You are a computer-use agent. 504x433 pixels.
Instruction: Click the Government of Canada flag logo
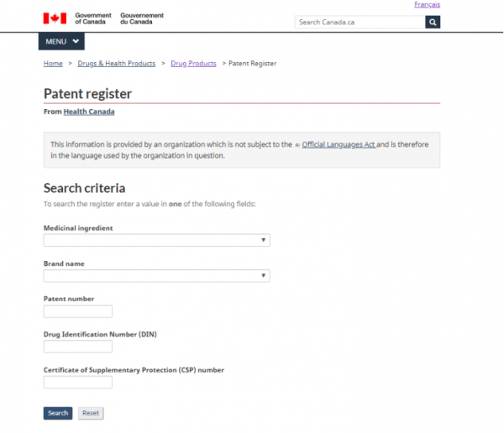[x=55, y=18]
